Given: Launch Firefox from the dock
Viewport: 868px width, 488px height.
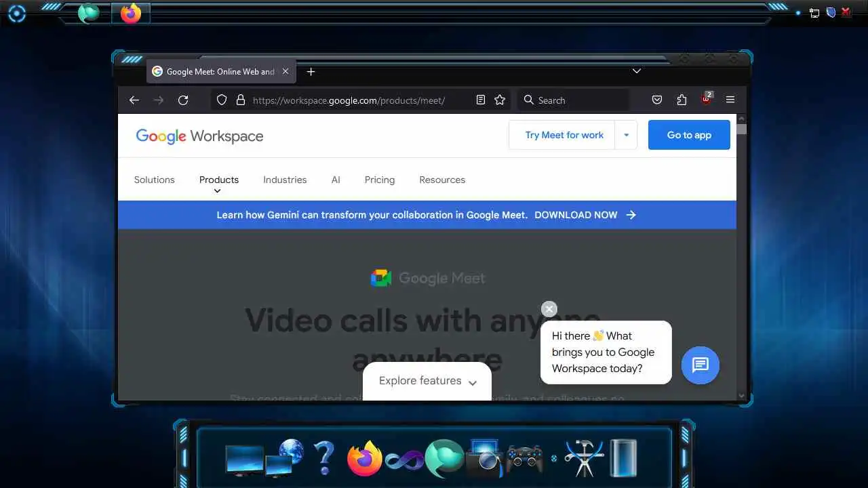Looking at the screenshot, I should (x=365, y=458).
